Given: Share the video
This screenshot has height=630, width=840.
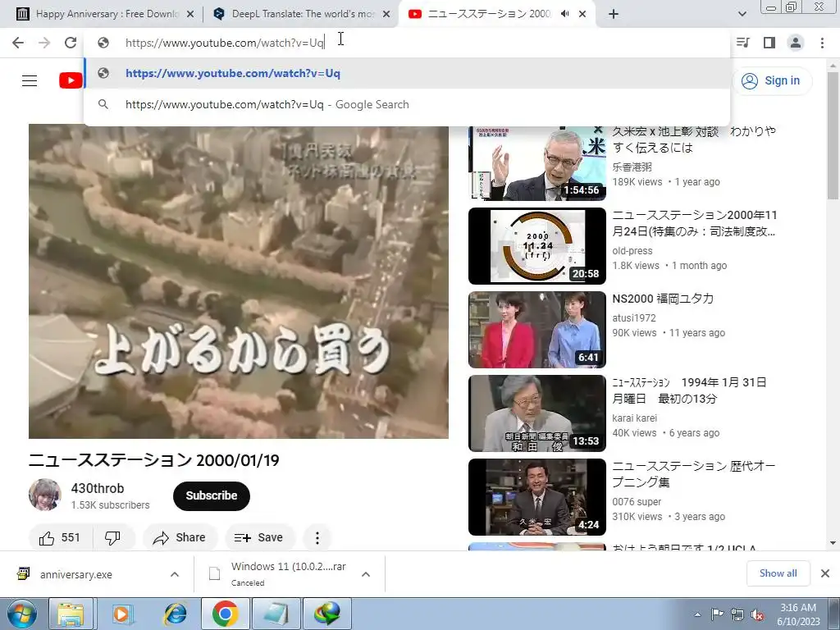Looking at the screenshot, I should click(x=180, y=538).
